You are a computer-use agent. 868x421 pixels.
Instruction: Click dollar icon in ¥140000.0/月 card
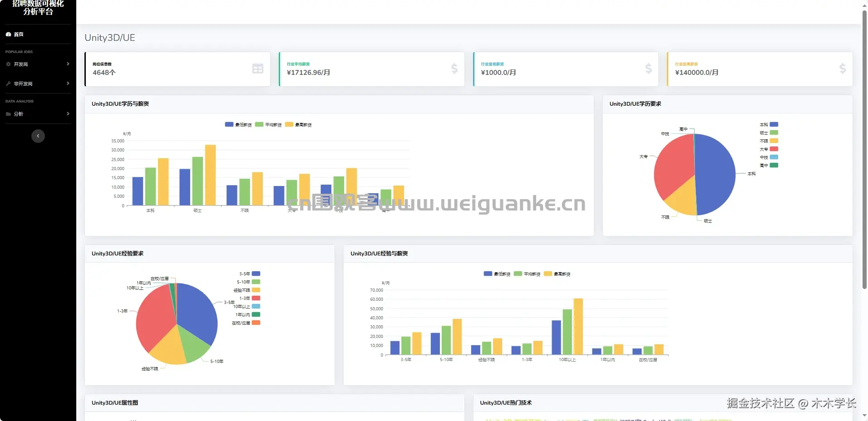click(843, 69)
